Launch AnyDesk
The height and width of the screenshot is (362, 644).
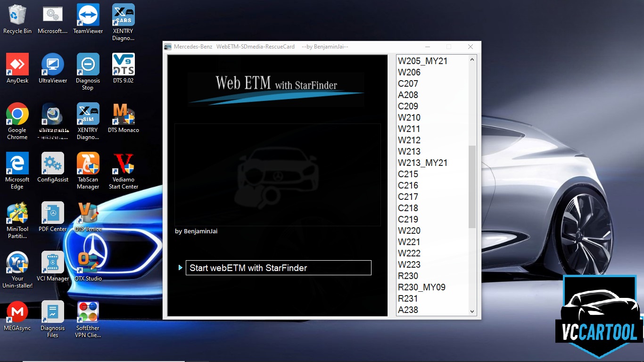[17, 65]
